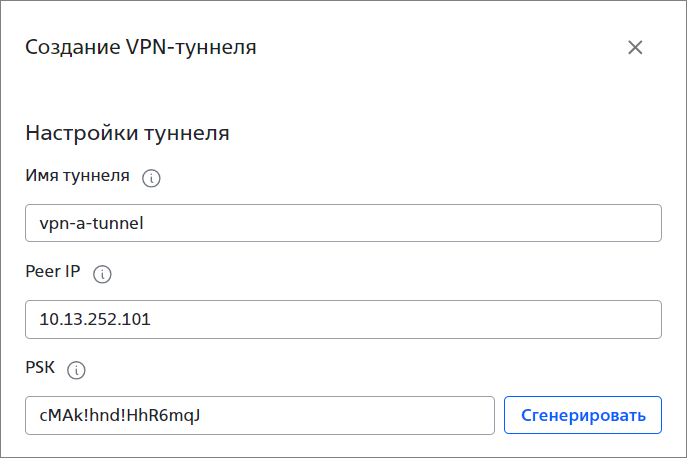
Task: Focus the PSK key input field
Action: tap(260, 415)
